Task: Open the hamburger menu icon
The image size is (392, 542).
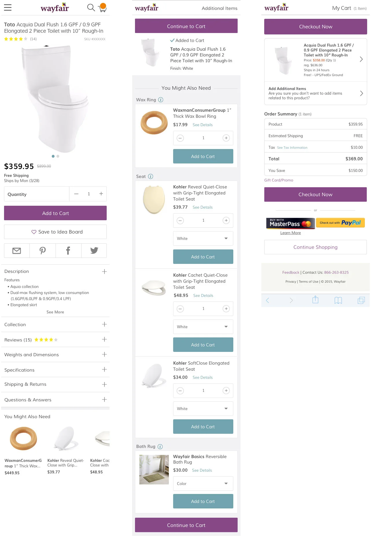Action: click(8, 8)
